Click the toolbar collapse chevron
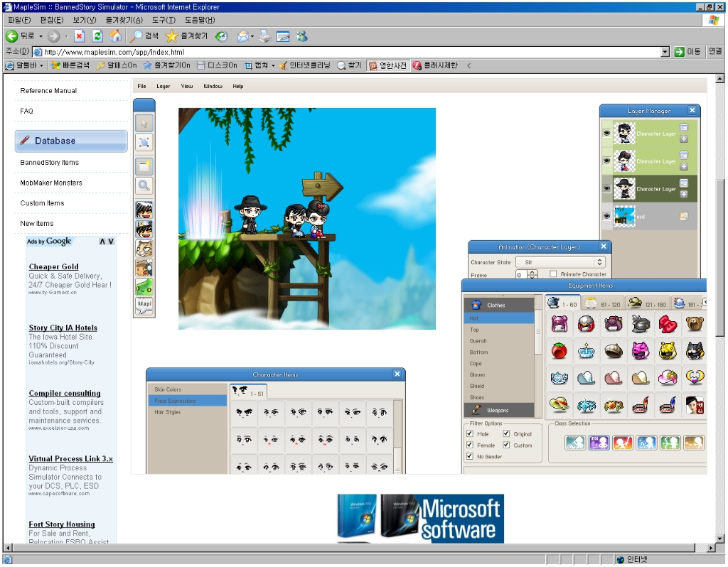Image resolution: width=728 pixels, height=567 pixels. 469,66
